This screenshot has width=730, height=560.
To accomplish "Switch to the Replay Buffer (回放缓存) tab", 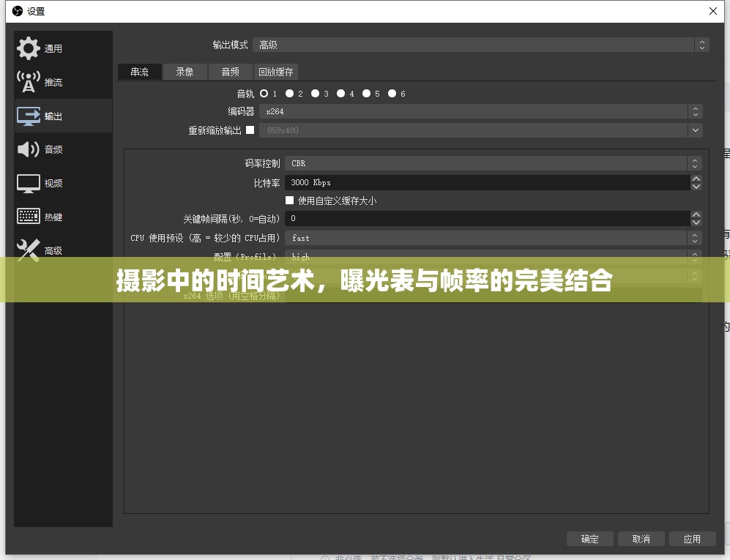I will click(276, 72).
